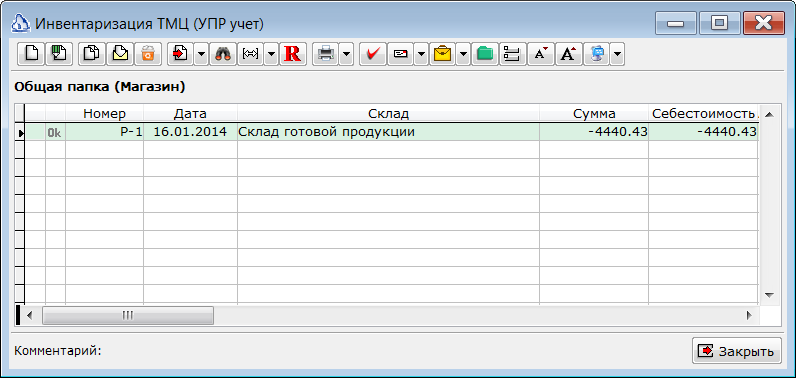Select the Склад готовой продукции cell

point(388,132)
